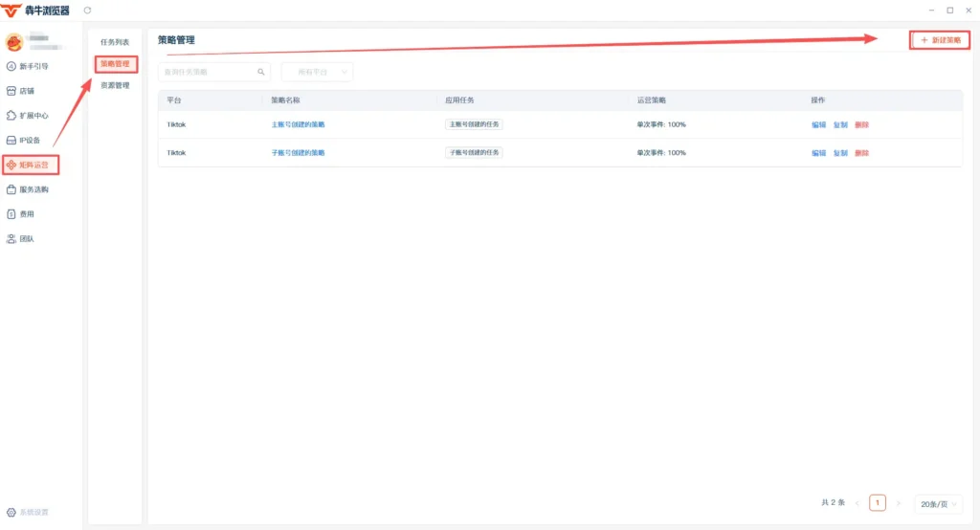
Task: Switch to 资源管理 tab
Action: 115,85
